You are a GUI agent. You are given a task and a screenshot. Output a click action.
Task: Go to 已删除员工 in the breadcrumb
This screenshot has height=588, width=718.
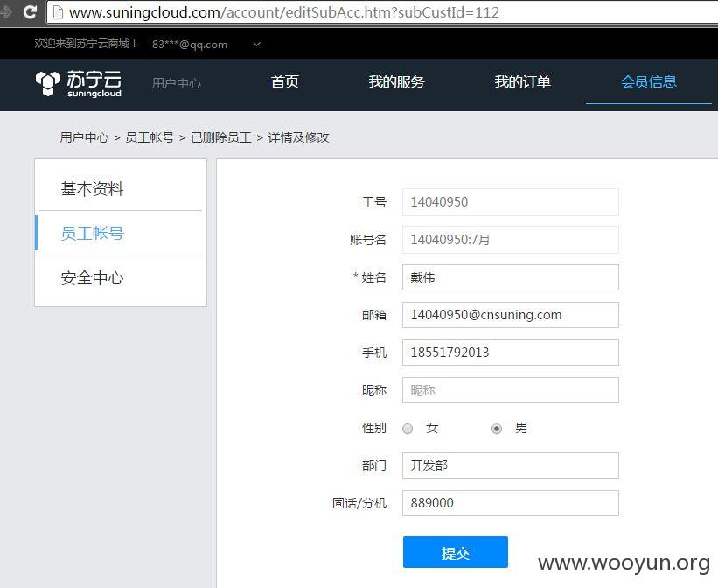click(x=221, y=137)
